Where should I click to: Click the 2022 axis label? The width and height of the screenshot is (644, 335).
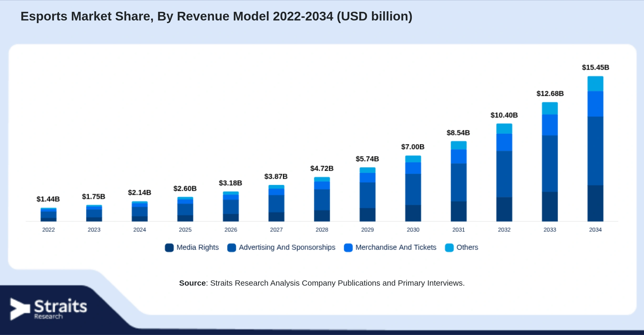click(49, 230)
